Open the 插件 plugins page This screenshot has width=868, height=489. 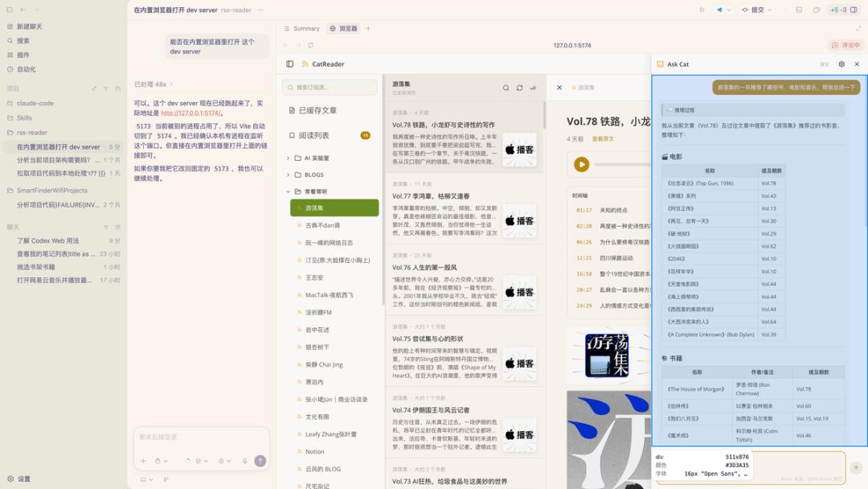pyautogui.click(x=18, y=55)
